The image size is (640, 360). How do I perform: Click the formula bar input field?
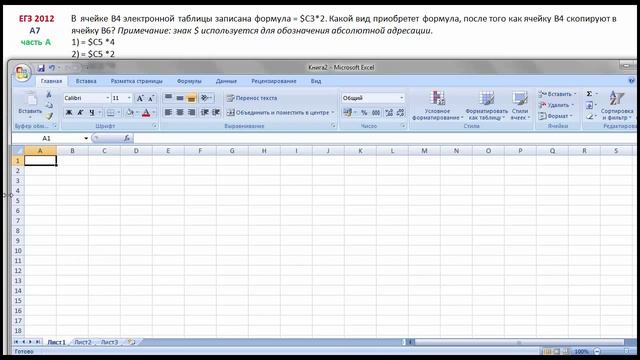(384, 138)
